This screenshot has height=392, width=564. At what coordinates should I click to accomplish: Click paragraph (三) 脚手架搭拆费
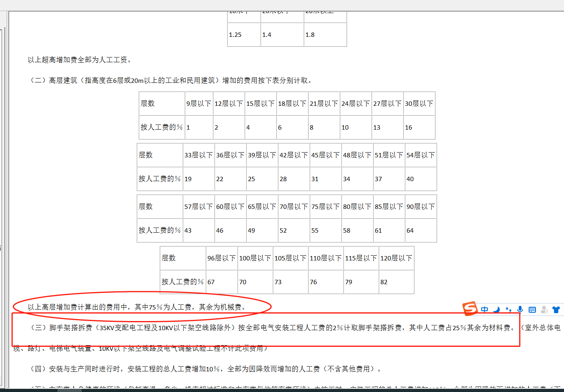[x=288, y=338]
